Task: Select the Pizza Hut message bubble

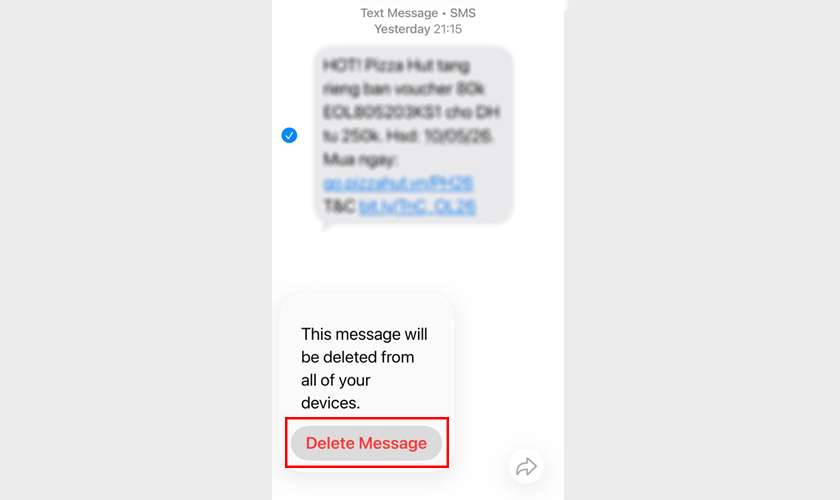Action: click(413, 136)
